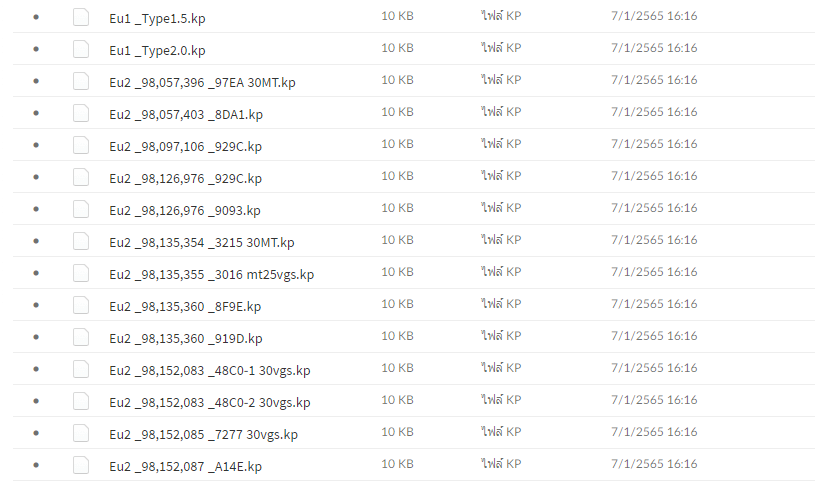This screenshot has height=483, width=815.
Task: Open the file Eu2 _98,126,976 _929C.kp
Action: pyautogui.click(x=185, y=178)
